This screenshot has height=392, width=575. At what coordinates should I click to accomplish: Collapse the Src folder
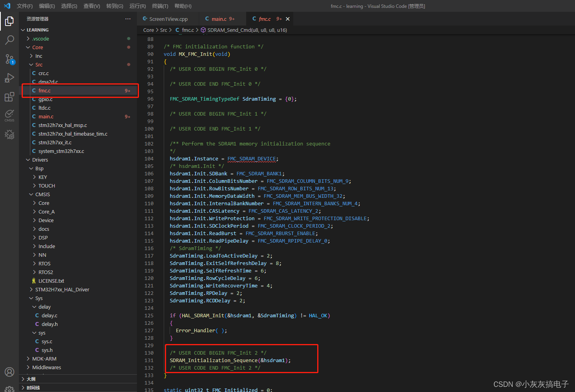(39, 64)
